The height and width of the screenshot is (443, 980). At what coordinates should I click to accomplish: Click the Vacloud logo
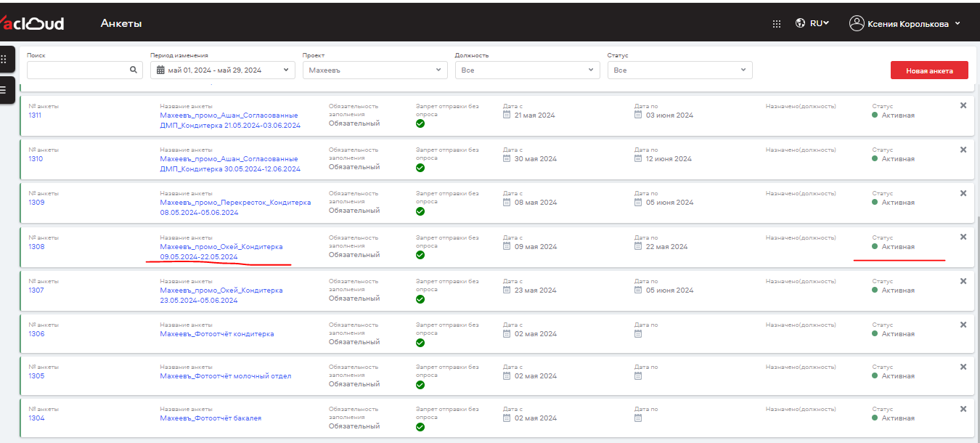(32, 23)
